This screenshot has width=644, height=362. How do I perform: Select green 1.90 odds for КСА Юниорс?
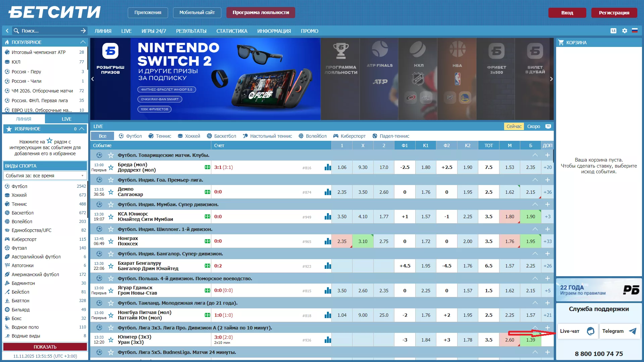(x=530, y=217)
